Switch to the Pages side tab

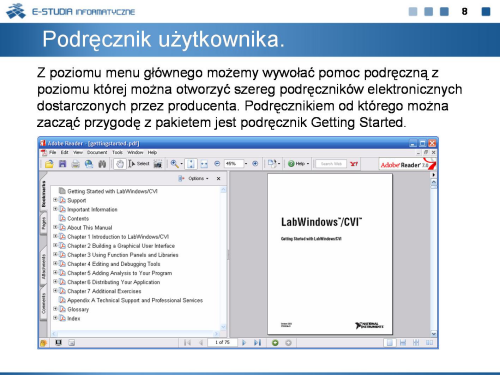pyautogui.click(x=43, y=221)
